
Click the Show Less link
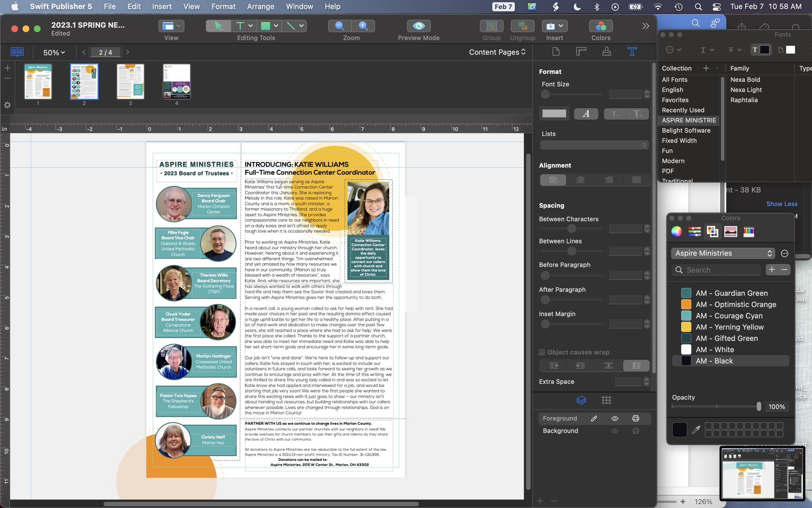pyautogui.click(x=781, y=204)
